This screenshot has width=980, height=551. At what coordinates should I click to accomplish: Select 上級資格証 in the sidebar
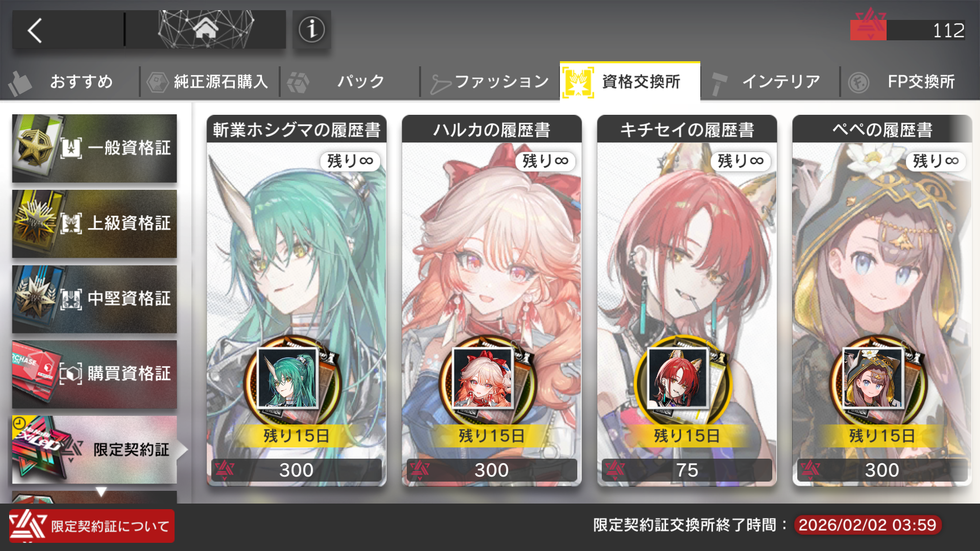point(94,223)
